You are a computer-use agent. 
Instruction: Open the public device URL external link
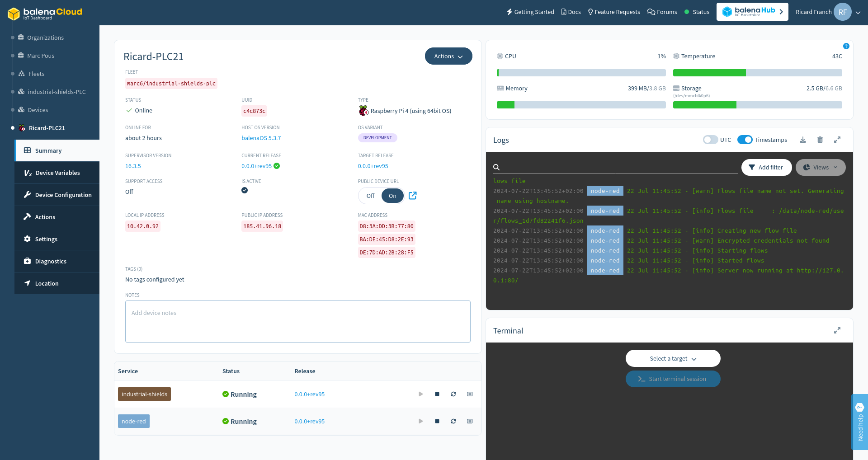pyautogui.click(x=413, y=196)
